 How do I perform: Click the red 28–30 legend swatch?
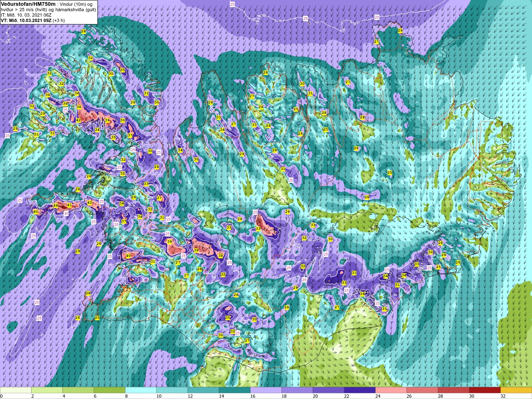[453, 390]
